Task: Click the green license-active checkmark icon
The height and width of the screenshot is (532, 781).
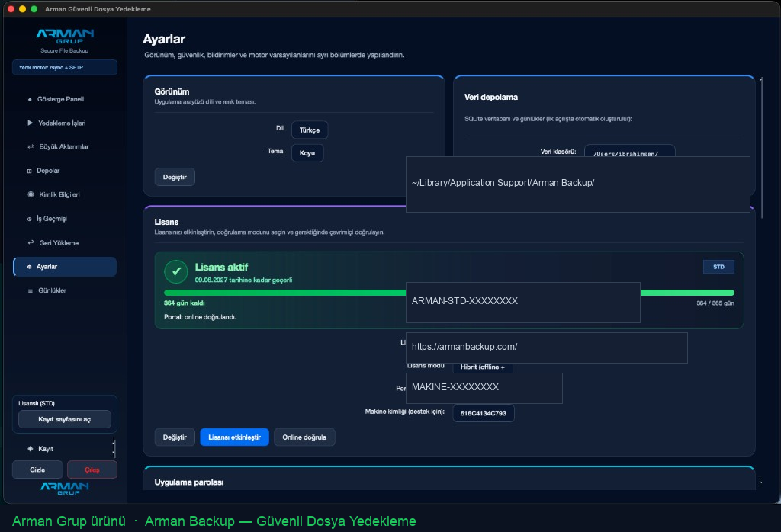Action: (176, 272)
